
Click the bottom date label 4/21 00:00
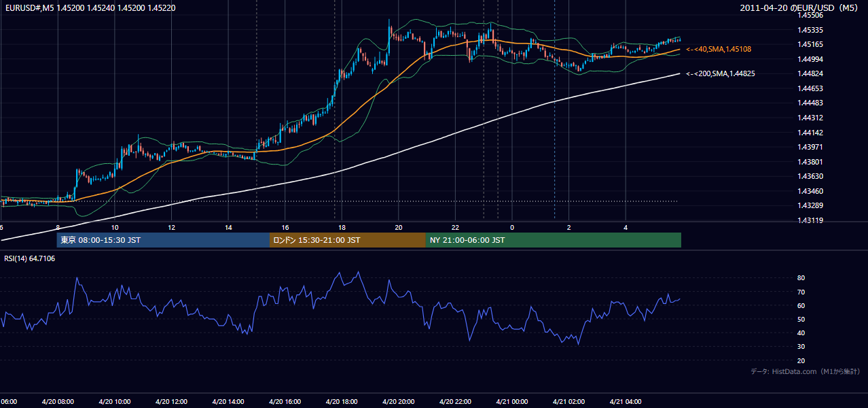pos(511,401)
